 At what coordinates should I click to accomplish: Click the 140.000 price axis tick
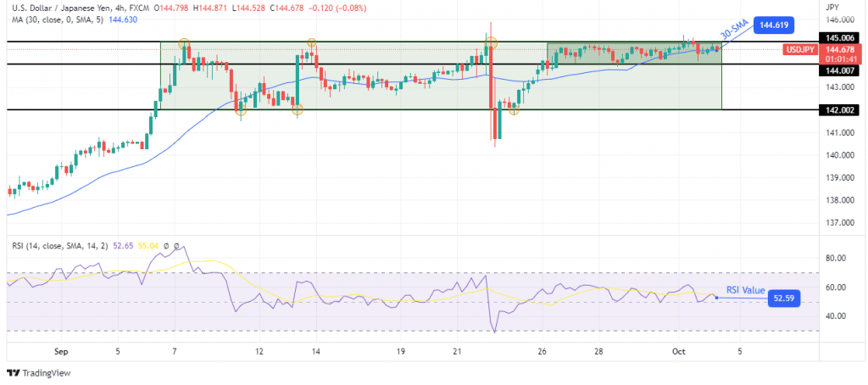[x=838, y=155]
